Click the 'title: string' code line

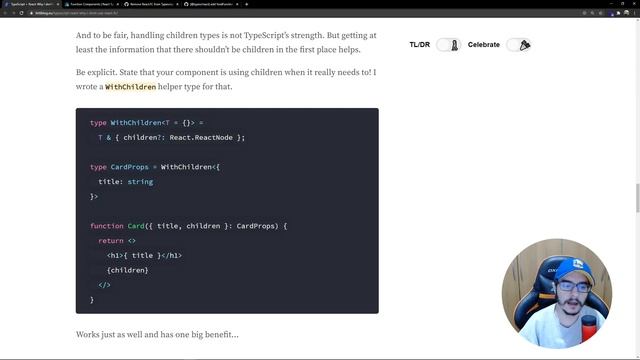tap(126, 182)
